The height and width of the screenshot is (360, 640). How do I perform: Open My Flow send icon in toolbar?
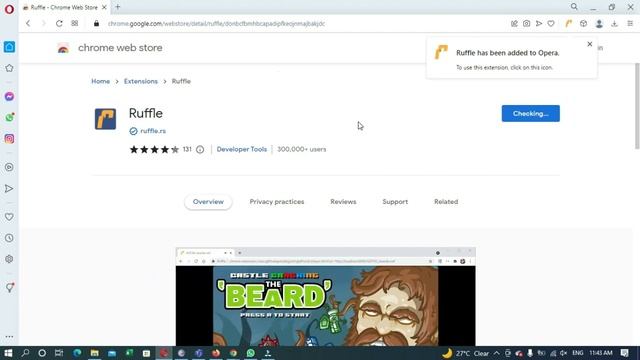(539, 24)
